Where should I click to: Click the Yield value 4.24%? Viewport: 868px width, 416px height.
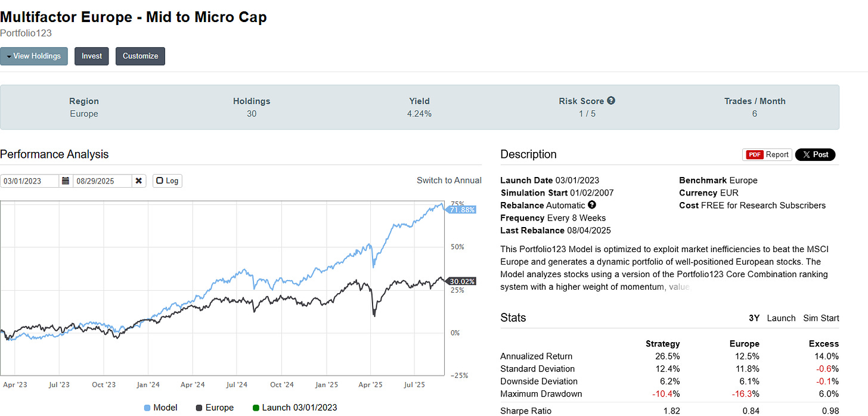coord(419,113)
